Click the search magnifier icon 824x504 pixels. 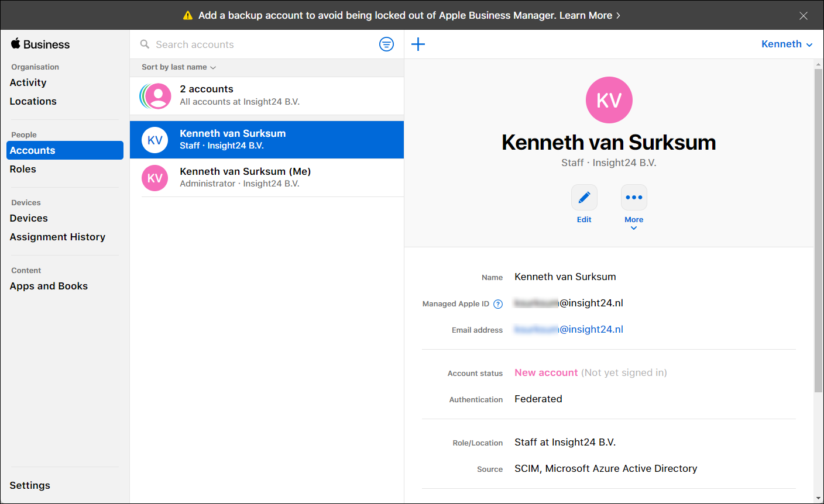(145, 44)
